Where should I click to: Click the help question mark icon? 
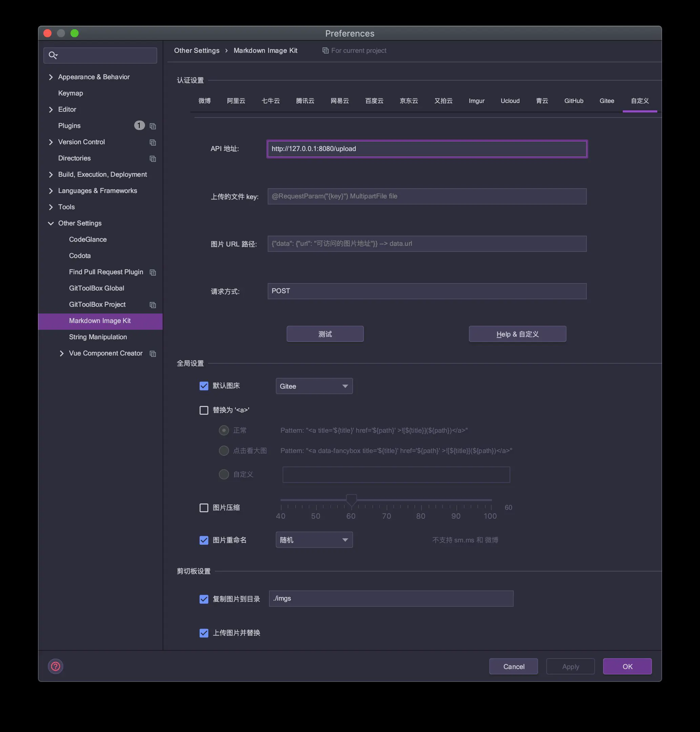56,666
